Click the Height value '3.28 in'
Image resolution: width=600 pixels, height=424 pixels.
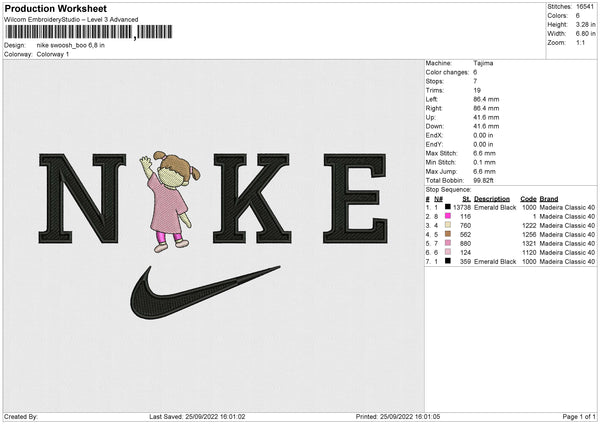pyautogui.click(x=585, y=24)
